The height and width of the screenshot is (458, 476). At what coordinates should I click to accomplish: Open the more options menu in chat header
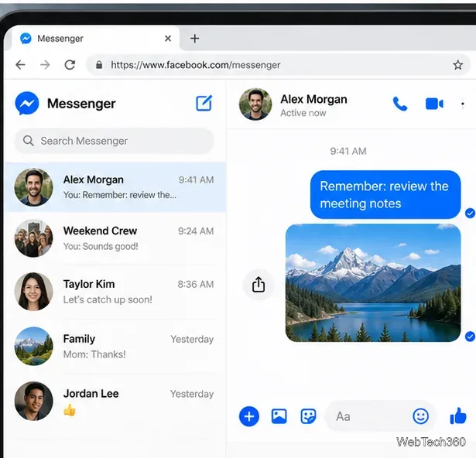(462, 104)
